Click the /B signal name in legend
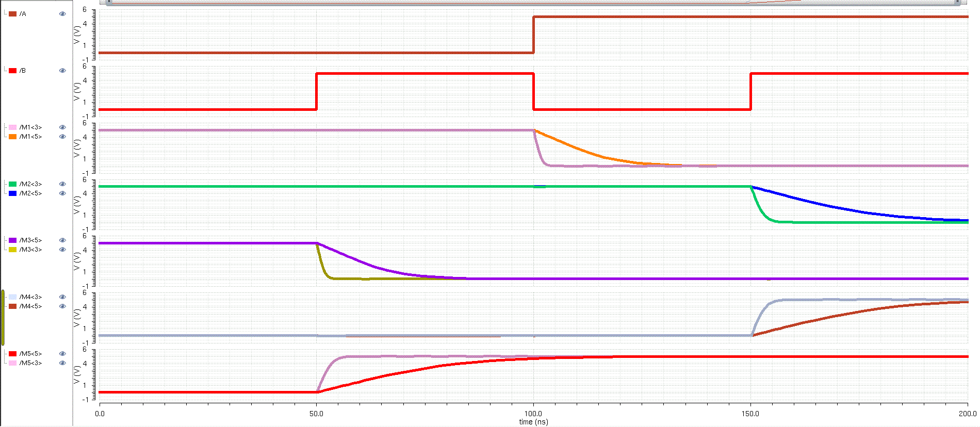This screenshot has width=980, height=427. [23, 71]
